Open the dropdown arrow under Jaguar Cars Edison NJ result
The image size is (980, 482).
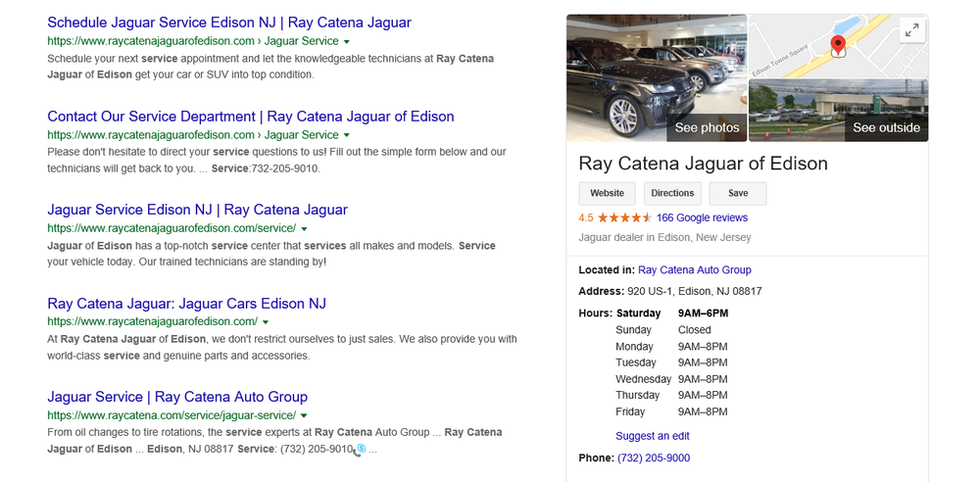click(x=266, y=322)
